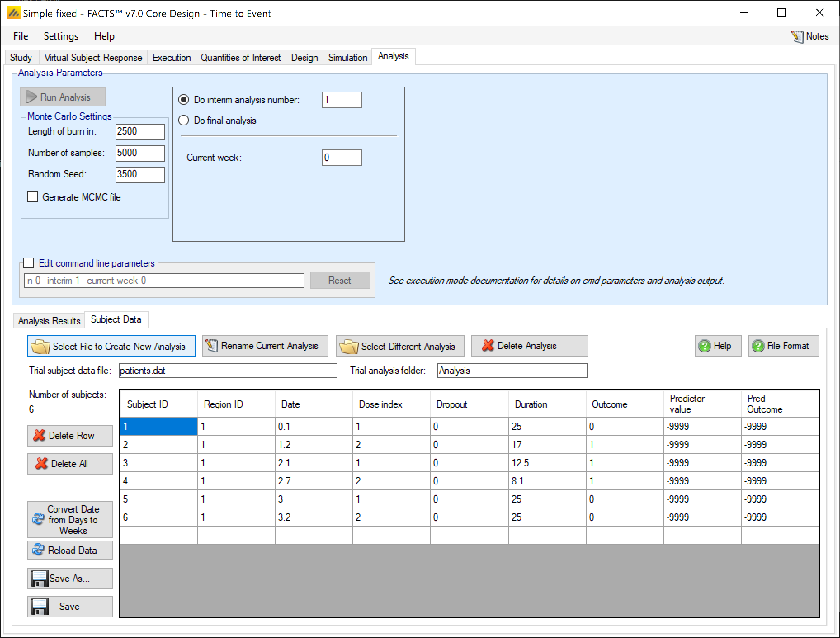Select Do final analysis radio option

pyautogui.click(x=184, y=120)
